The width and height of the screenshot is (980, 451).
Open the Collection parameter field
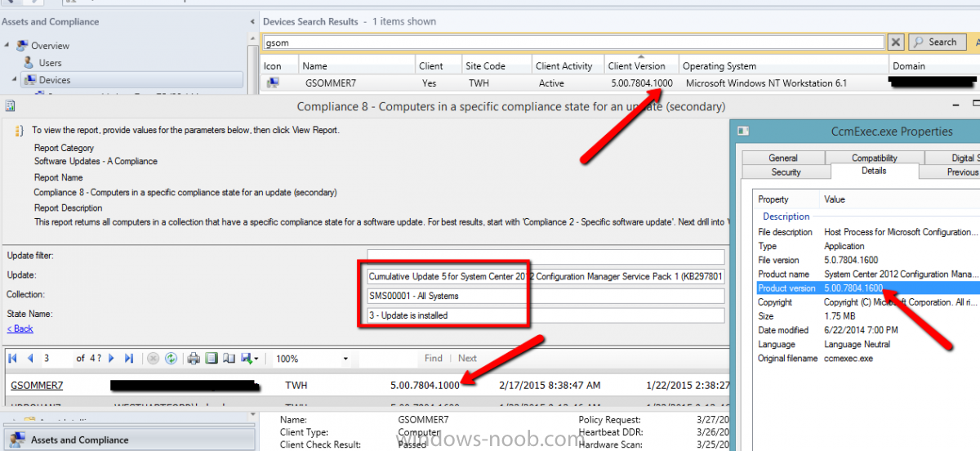click(546, 296)
